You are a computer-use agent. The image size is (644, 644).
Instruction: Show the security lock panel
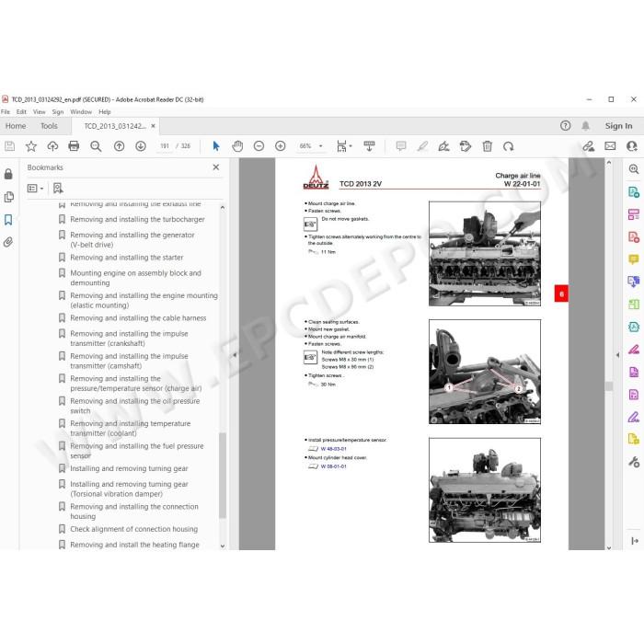[x=8, y=174]
